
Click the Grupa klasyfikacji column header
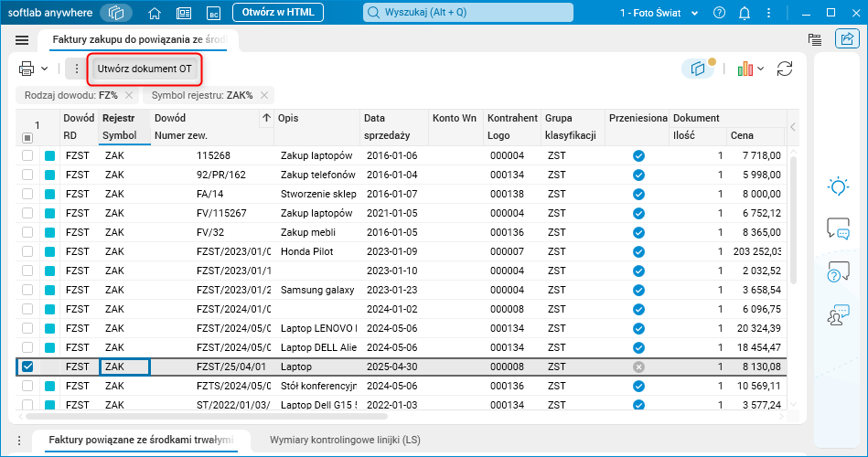573,127
